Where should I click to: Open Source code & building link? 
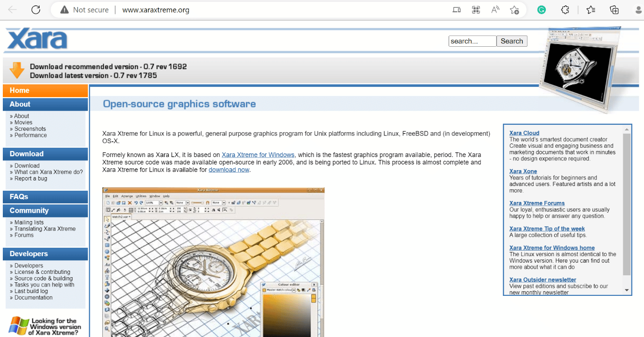(43, 278)
